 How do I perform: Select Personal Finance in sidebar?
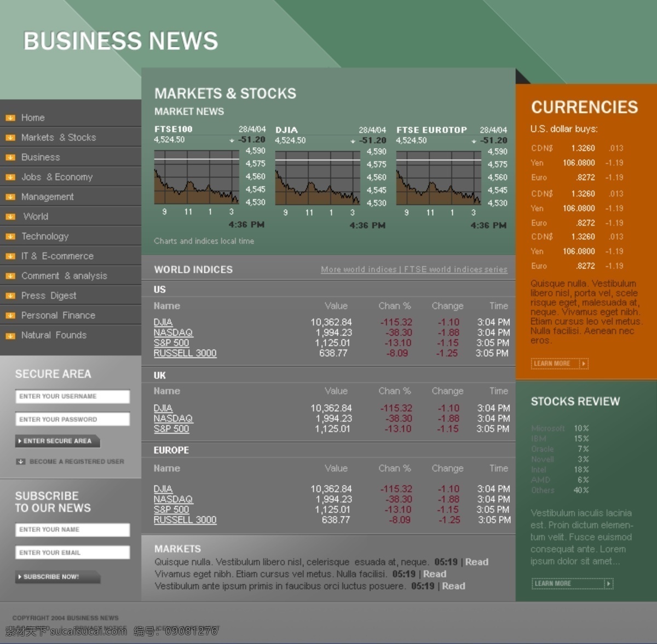(58, 315)
